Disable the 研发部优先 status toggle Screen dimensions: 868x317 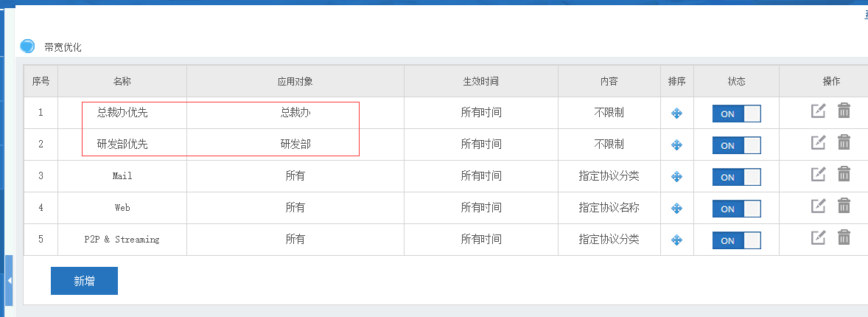pyautogui.click(x=736, y=145)
